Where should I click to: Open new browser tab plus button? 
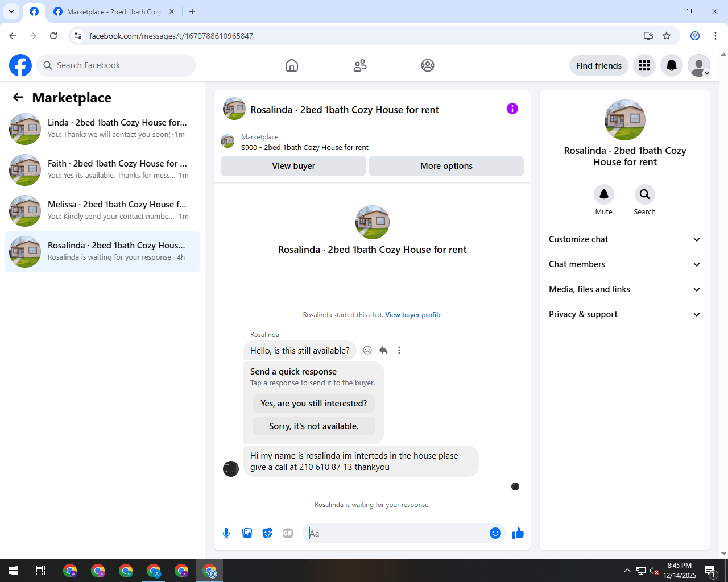[x=192, y=11]
